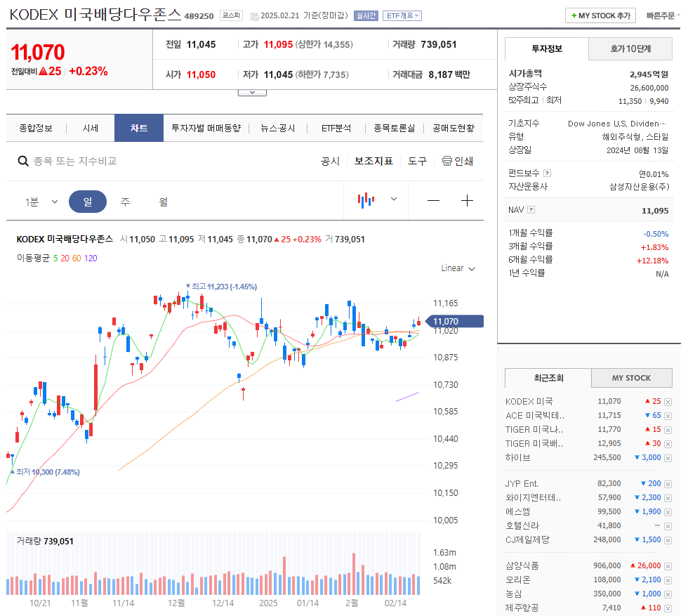Image resolution: width=688 pixels, height=616 pixels.
Task: Zoom into the chart with the plus icon
Action: coord(467,200)
